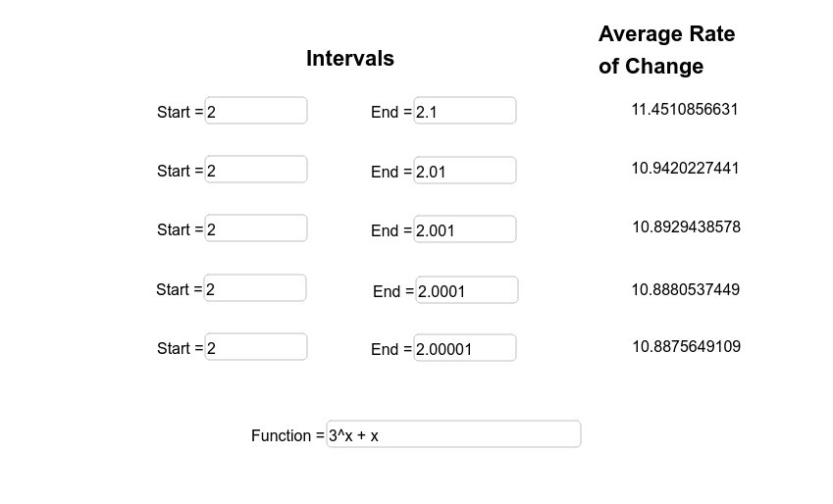833x504 pixels.
Task: Click the rate value 10.8929438578
Action: point(686,227)
